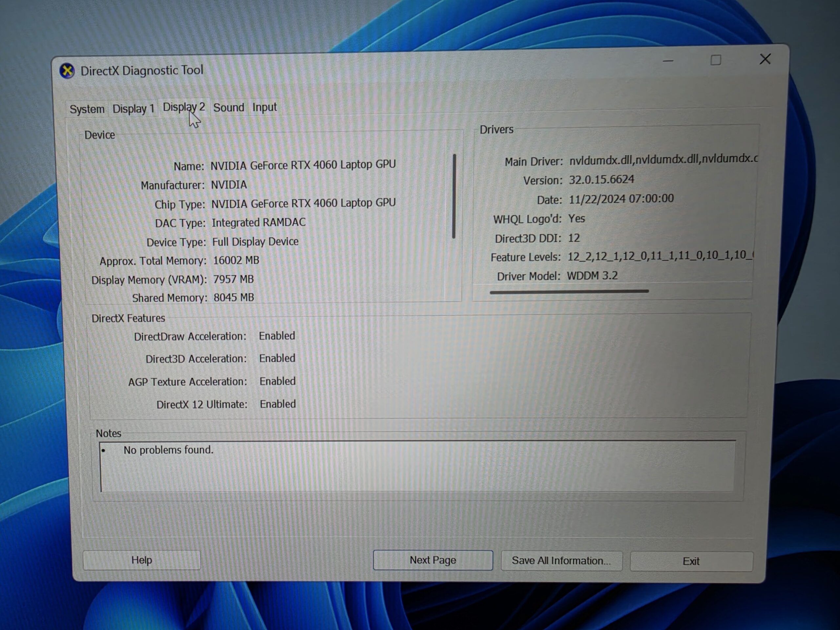The height and width of the screenshot is (630, 840).
Task: Click the Direct3D DDI value '12'
Action: (x=574, y=238)
